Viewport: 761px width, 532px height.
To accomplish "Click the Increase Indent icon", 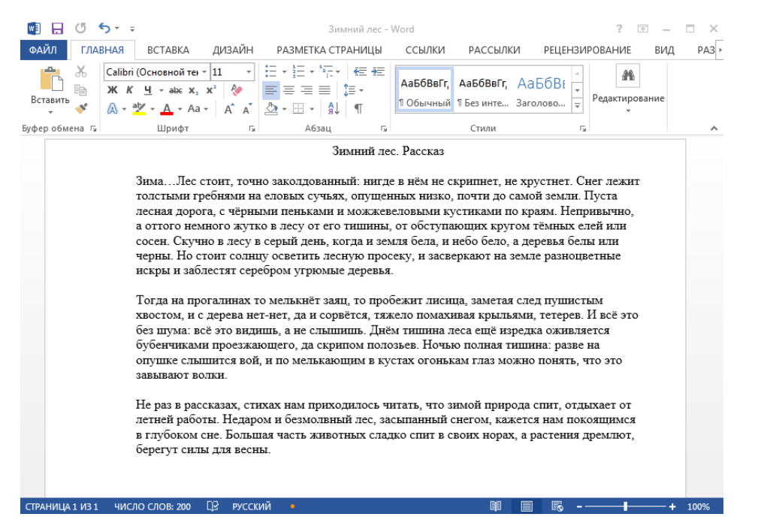I will pos(379,72).
